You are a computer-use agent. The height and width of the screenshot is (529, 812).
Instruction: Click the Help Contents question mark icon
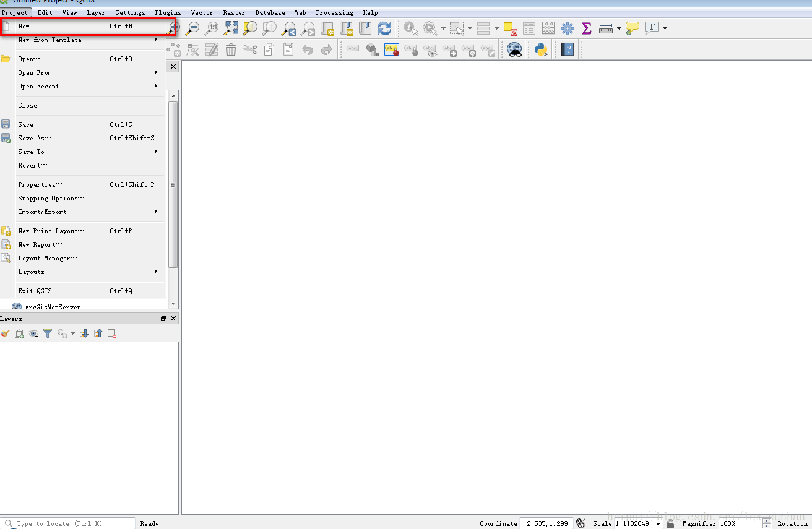(x=568, y=49)
